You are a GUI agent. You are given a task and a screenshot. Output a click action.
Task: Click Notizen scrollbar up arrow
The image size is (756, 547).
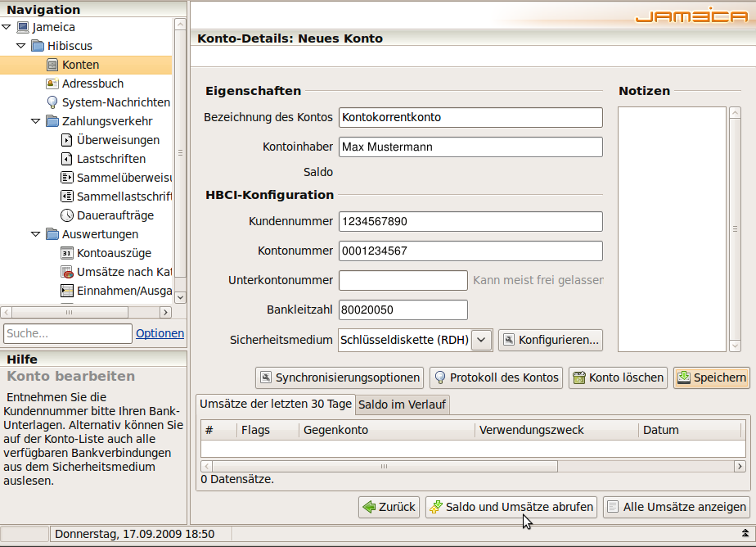(x=735, y=113)
